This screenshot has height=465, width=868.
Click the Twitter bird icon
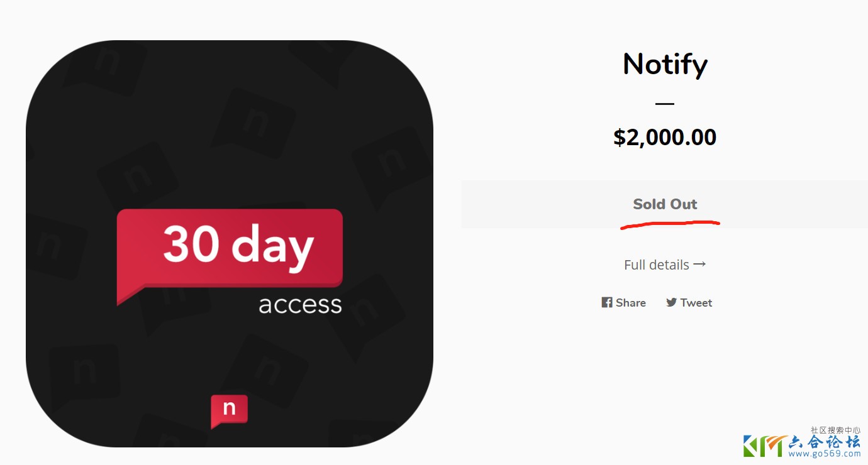(672, 302)
